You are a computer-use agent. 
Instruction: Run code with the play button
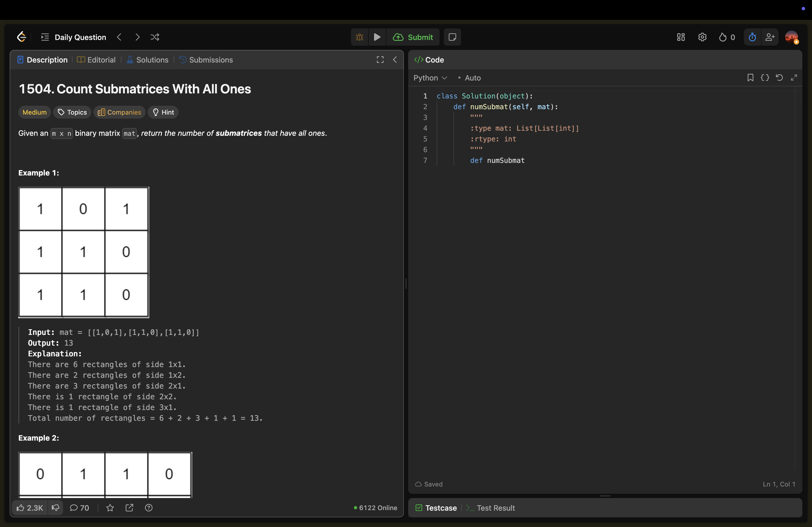[377, 37]
